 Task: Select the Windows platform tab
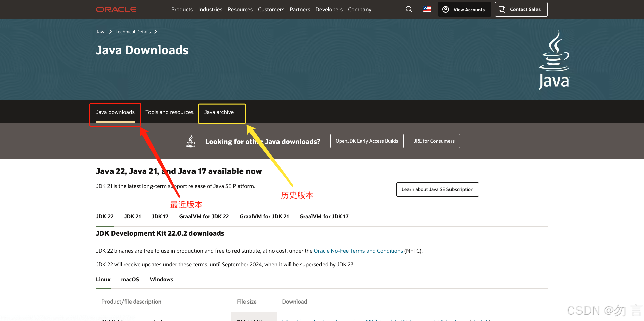pos(162,280)
